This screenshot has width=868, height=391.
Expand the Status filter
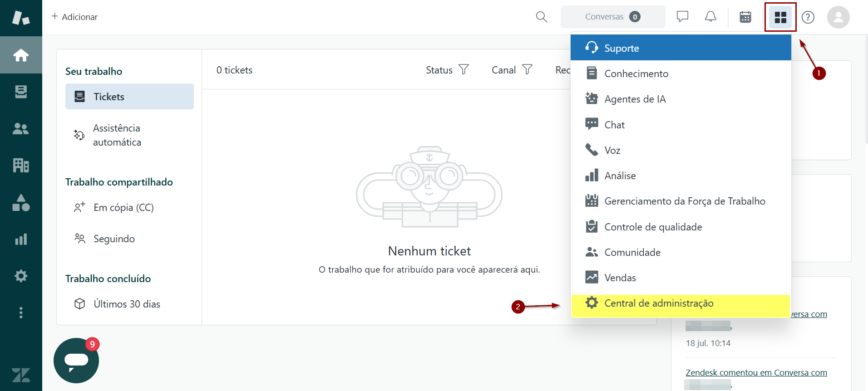[447, 70]
